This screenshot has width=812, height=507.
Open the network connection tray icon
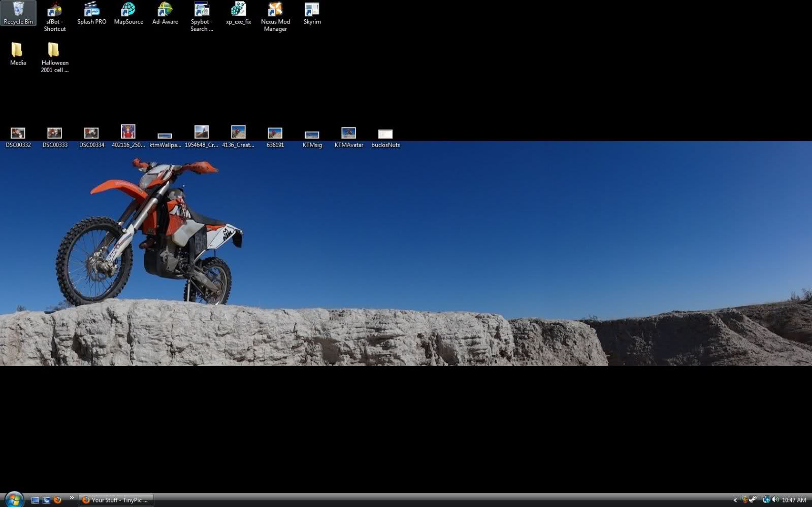click(x=766, y=500)
